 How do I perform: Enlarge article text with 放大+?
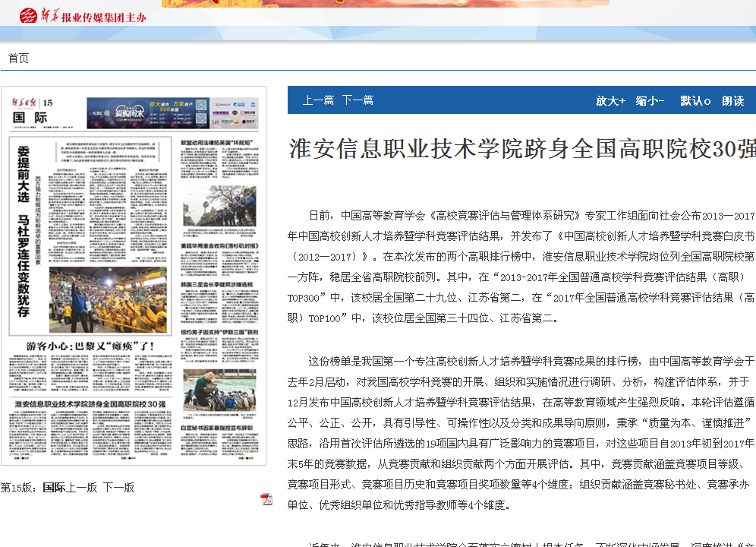[x=610, y=100]
